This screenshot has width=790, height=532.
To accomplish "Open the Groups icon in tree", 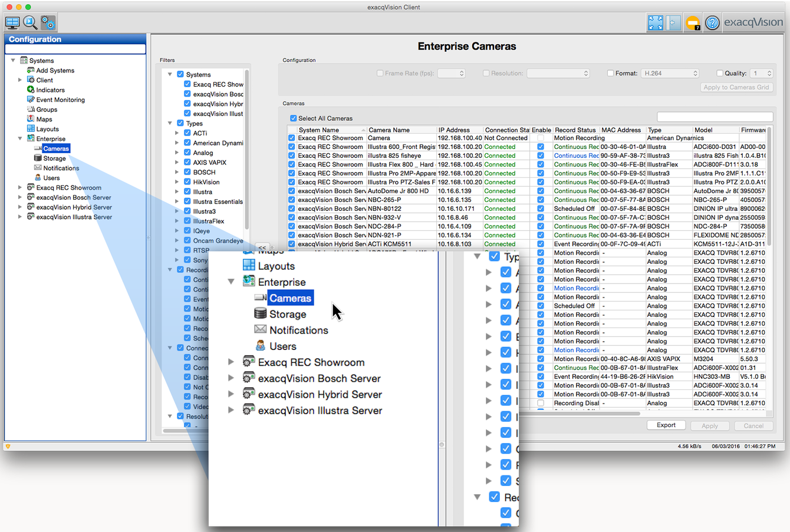I will pyautogui.click(x=31, y=109).
